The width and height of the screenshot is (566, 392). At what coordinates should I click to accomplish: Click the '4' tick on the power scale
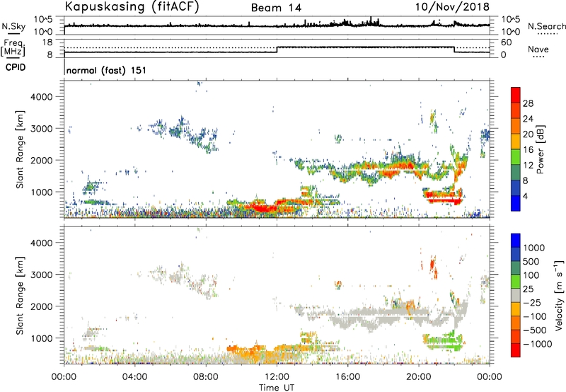click(x=525, y=196)
